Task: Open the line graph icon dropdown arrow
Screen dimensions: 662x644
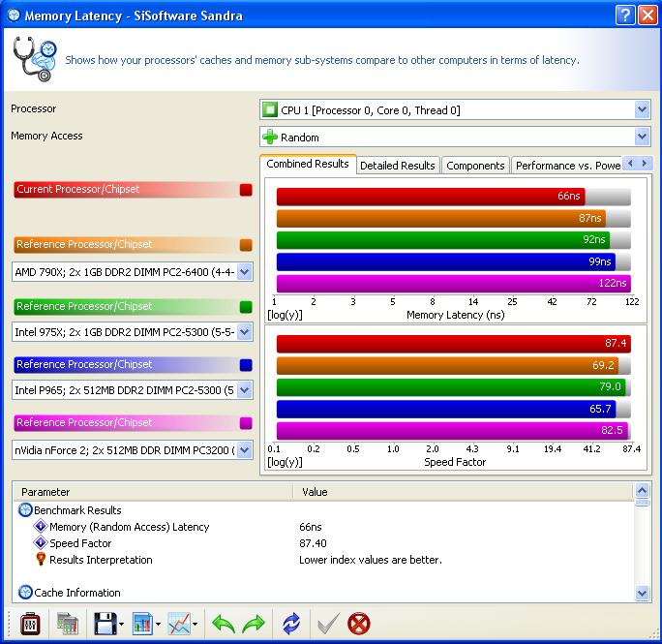Action: [x=196, y=624]
